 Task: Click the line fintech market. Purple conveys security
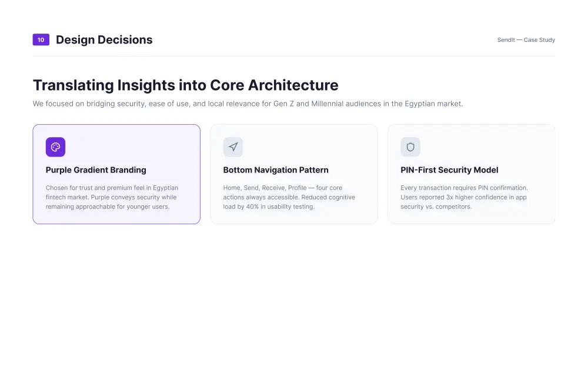[x=111, y=197]
